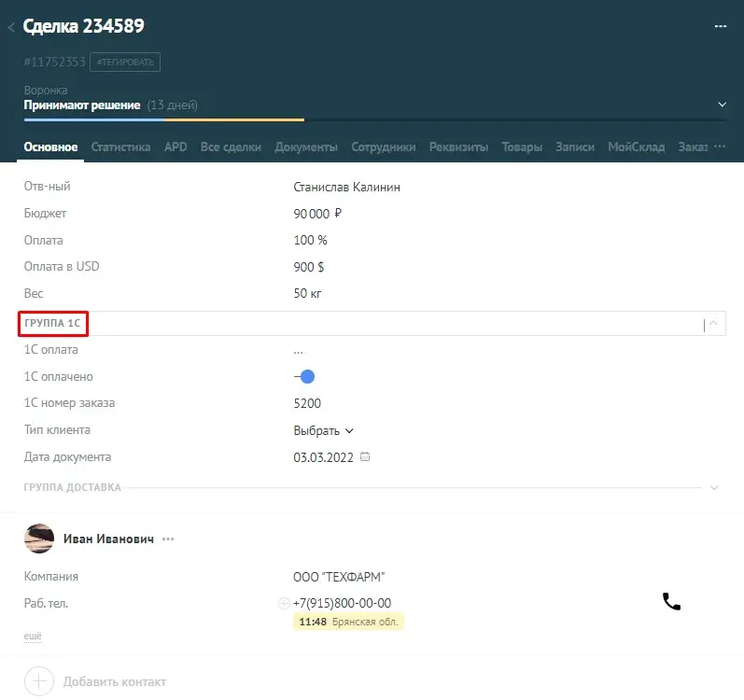Edit the Оплата value 100 %
The image size is (744, 700).
click(x=310, y=240)
